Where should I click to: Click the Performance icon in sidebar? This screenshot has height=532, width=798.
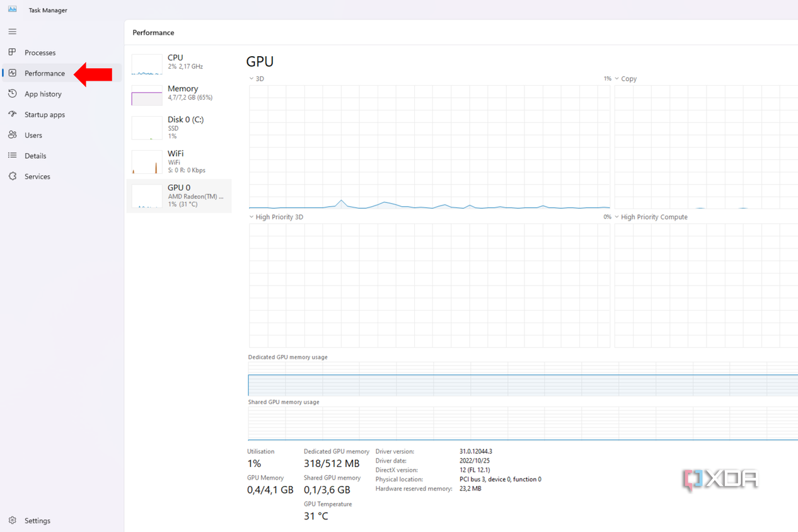coord(12,73)
